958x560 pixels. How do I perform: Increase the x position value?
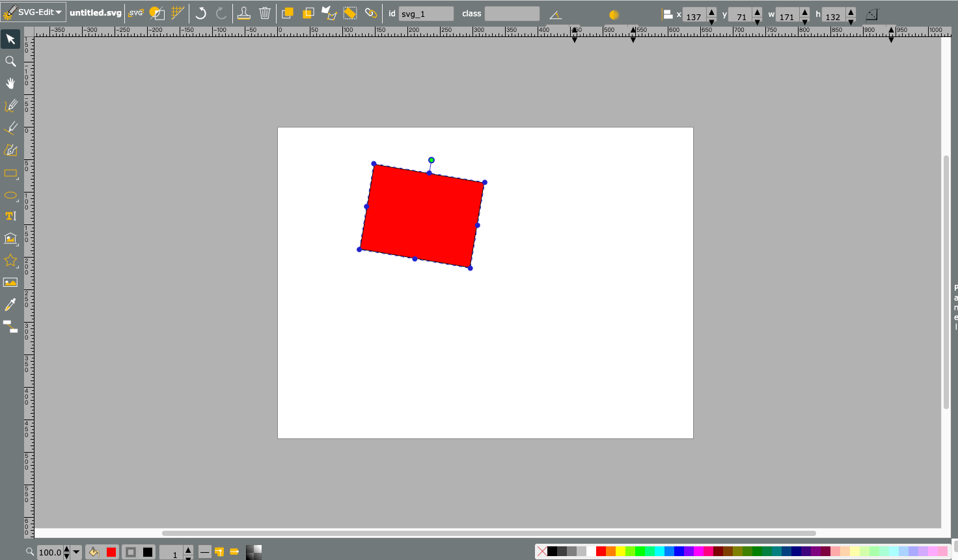711,11
